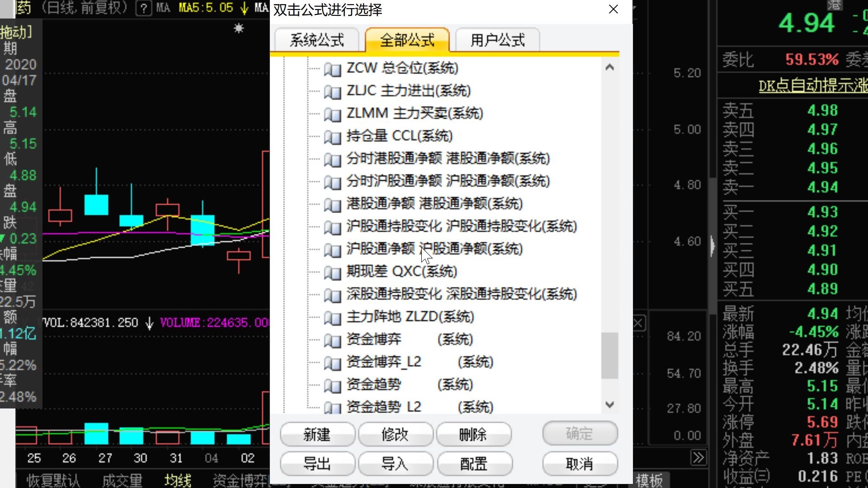Click the formula icon beside ZCW 总仓位

tap(332, 69)
